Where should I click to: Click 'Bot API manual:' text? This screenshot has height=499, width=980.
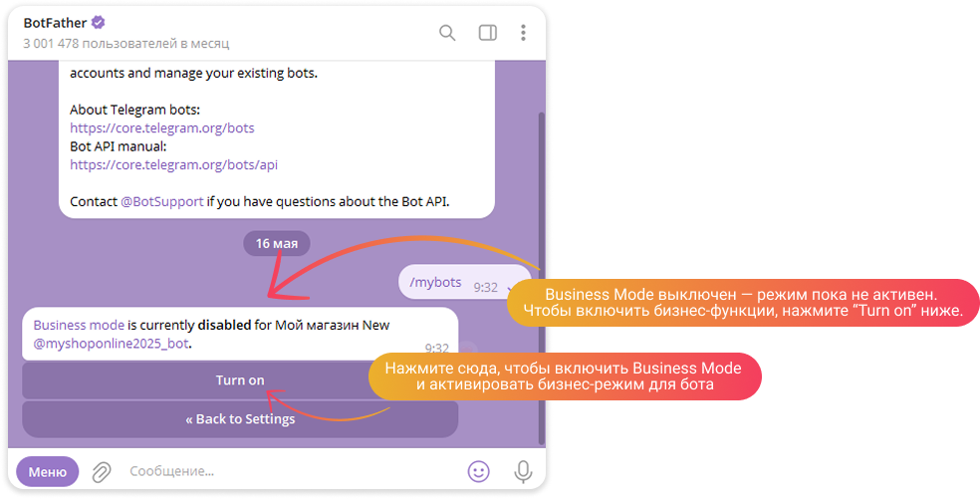[119, 146]
